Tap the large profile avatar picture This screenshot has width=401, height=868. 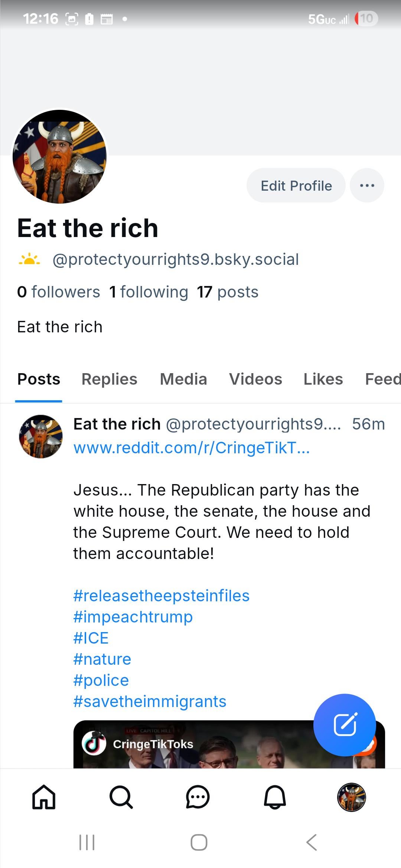(x=59, y=157)
